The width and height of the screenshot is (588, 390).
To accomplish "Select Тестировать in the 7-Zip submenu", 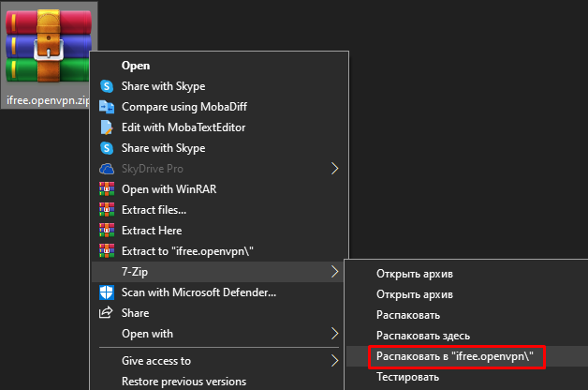I will (x=407, y=377).
